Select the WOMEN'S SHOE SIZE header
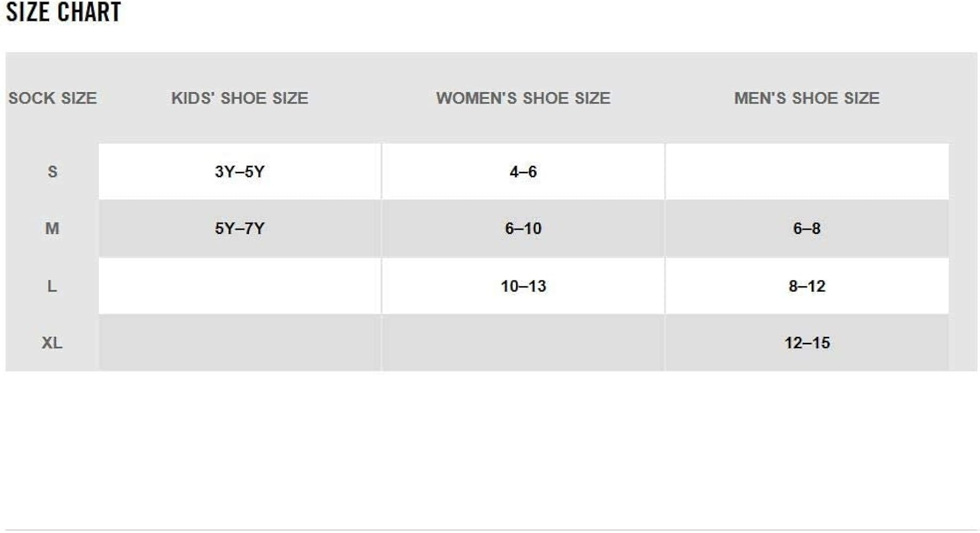The image size is (980, 533). coord(523,98)
